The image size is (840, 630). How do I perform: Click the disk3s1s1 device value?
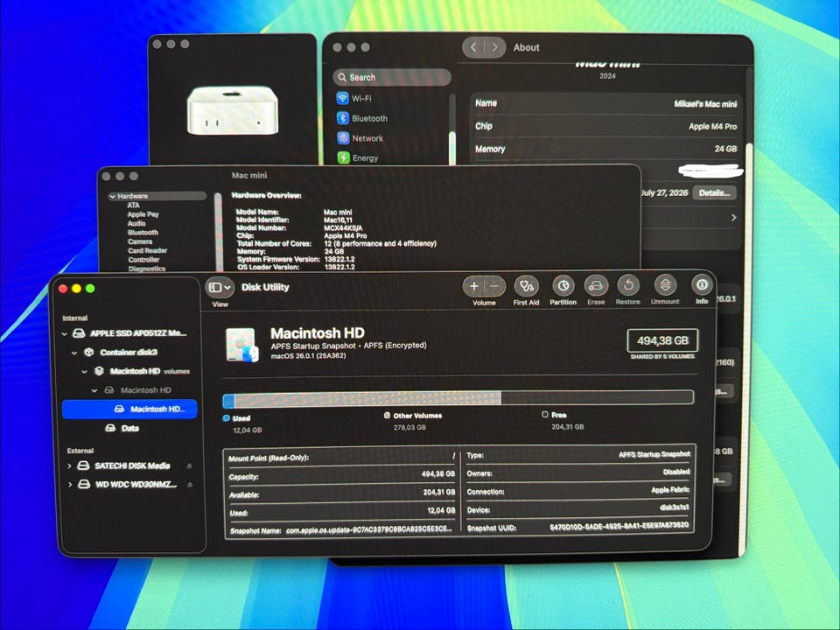point(674,507)
